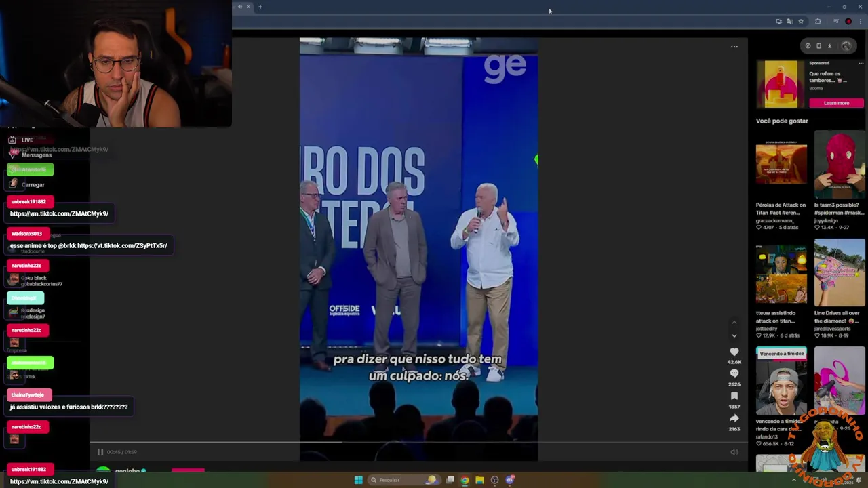868x488 pixels.
Task: Open File Explorer from the taskbar
Action: pos(479,480)
